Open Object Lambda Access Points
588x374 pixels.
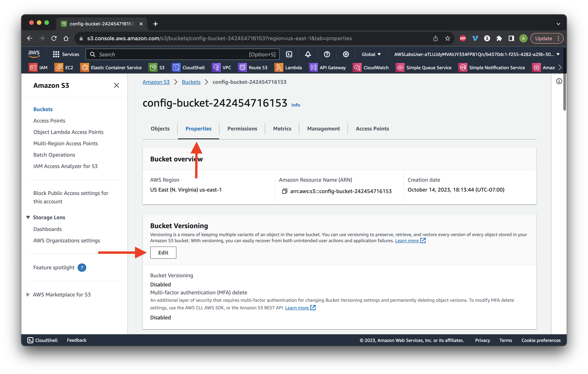pos(68,132)
